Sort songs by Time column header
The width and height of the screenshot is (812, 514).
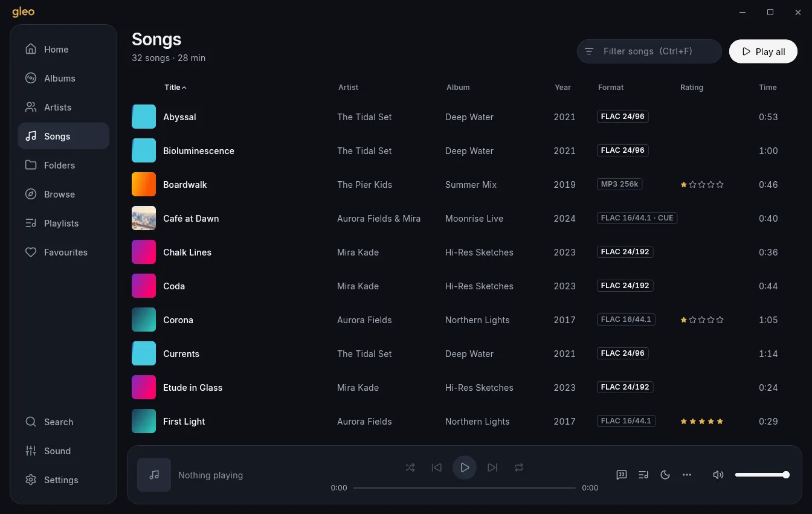768,88
